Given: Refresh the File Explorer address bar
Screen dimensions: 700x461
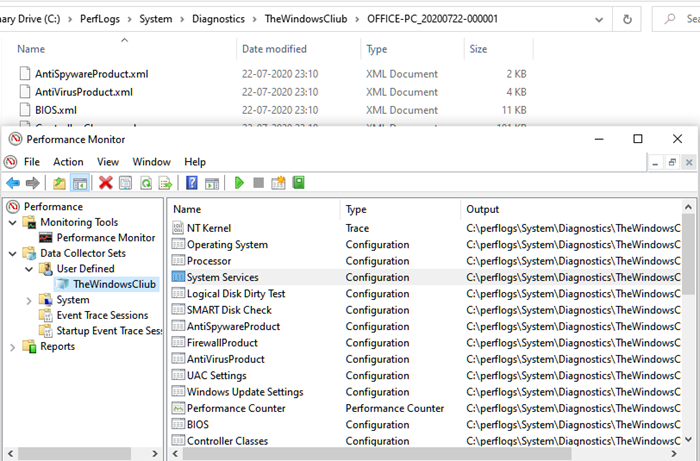Looking at the screenshot, I should (x=627, y=18).
